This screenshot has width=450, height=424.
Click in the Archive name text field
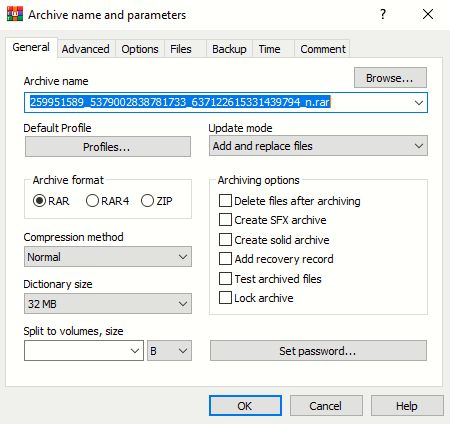pyautogui.click(x=218, y=102)
